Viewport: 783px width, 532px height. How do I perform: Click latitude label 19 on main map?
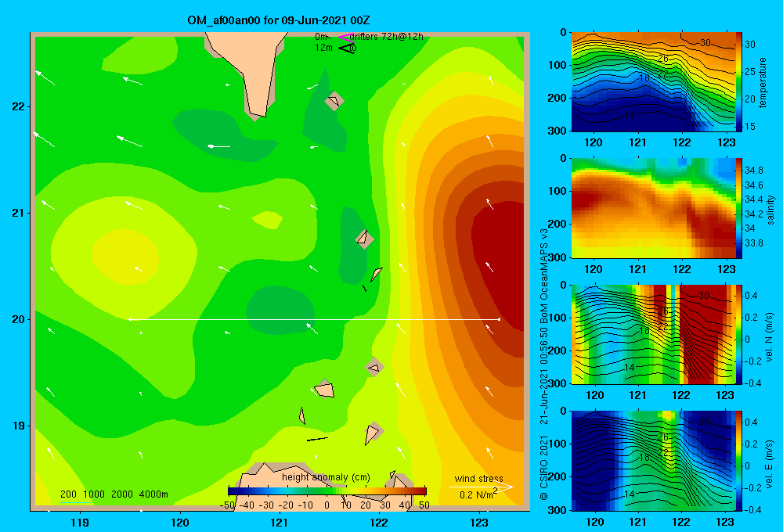click(x=17, y=426)
